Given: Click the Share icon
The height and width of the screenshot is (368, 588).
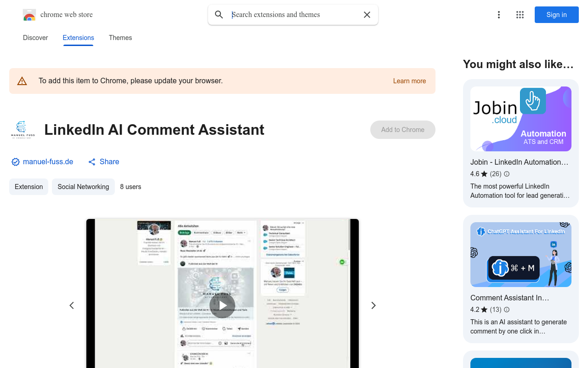Looking at the screenshot, I should click(x=92, y=162).
